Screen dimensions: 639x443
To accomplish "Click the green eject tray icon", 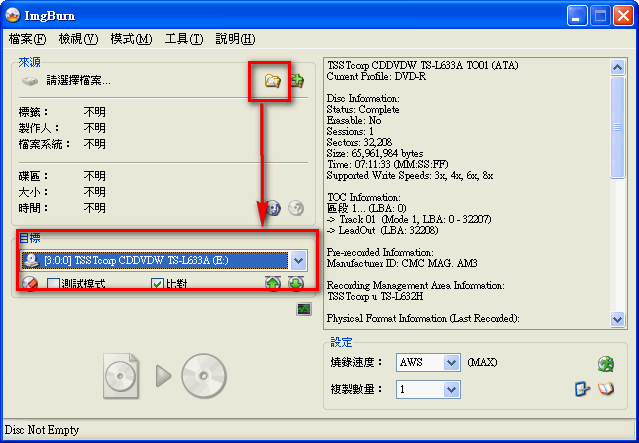I will coord(273,283).
